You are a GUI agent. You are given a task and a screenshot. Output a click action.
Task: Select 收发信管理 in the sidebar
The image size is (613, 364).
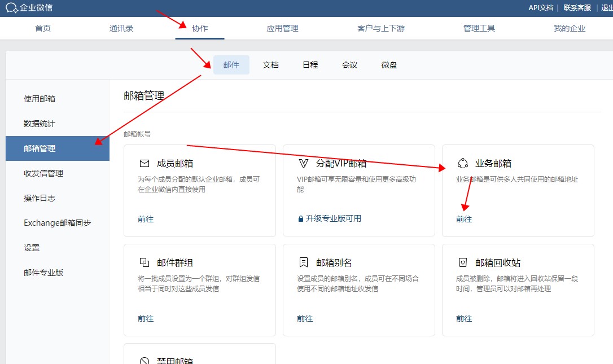[43, 173]
